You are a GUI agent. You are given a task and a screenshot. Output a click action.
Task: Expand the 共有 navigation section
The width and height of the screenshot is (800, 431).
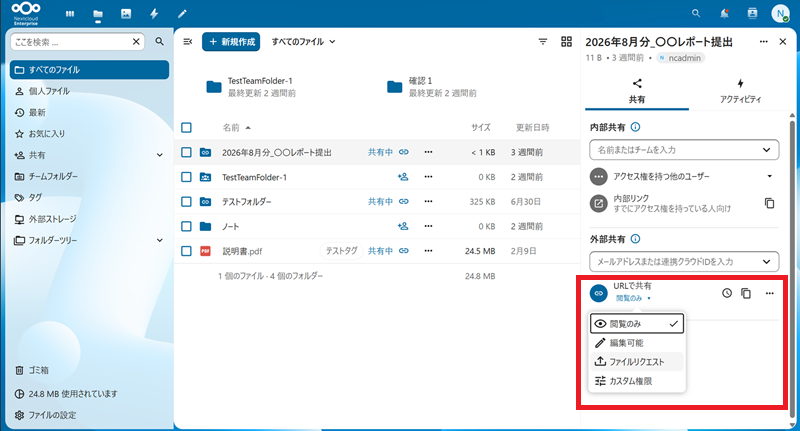point(160,155)
